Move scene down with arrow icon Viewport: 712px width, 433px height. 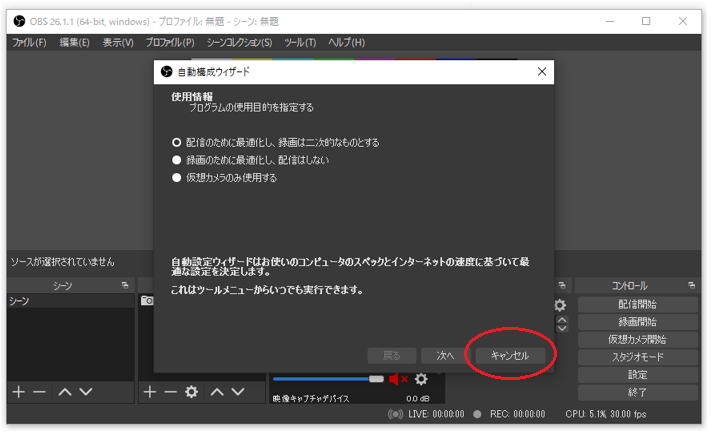[x=86, y=392]
